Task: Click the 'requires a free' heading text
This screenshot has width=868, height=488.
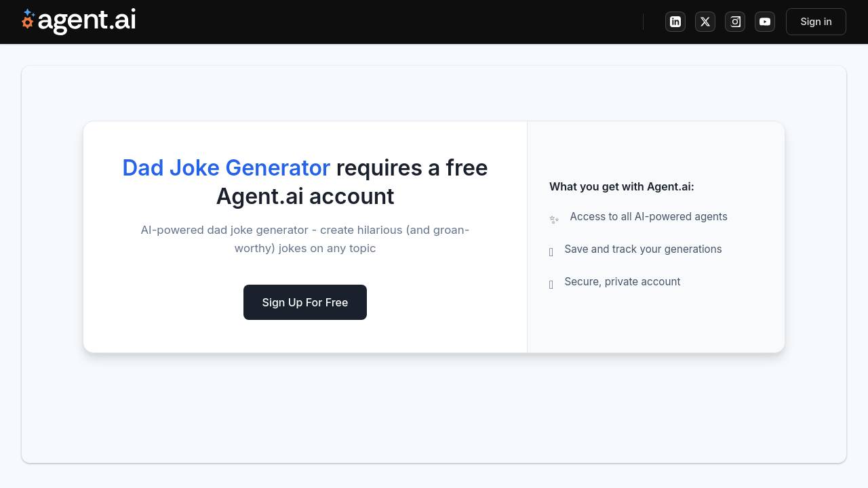Action: click(x=412, y=168)
